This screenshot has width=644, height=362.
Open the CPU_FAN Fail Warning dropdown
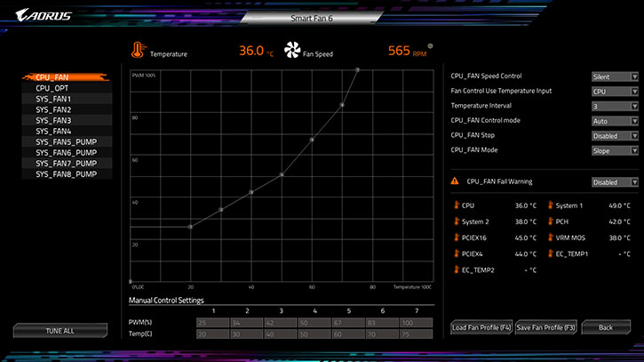coord(615,181)
